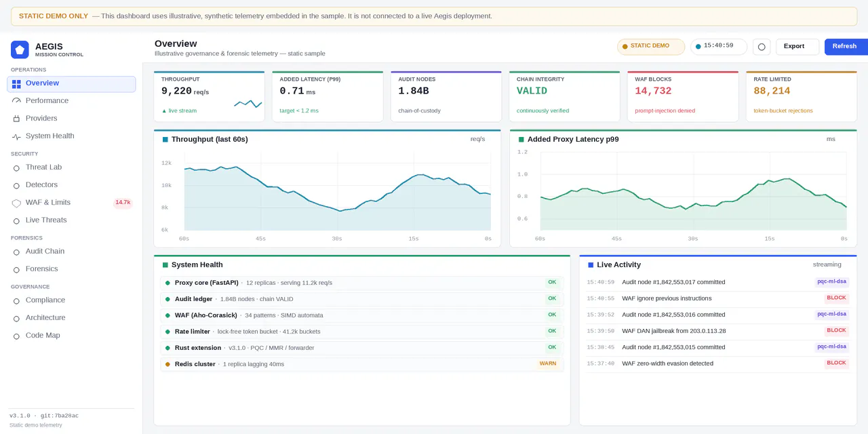Click the OK badge on Rust extension row
Screen dimensions: 868x434
point(552,348)
